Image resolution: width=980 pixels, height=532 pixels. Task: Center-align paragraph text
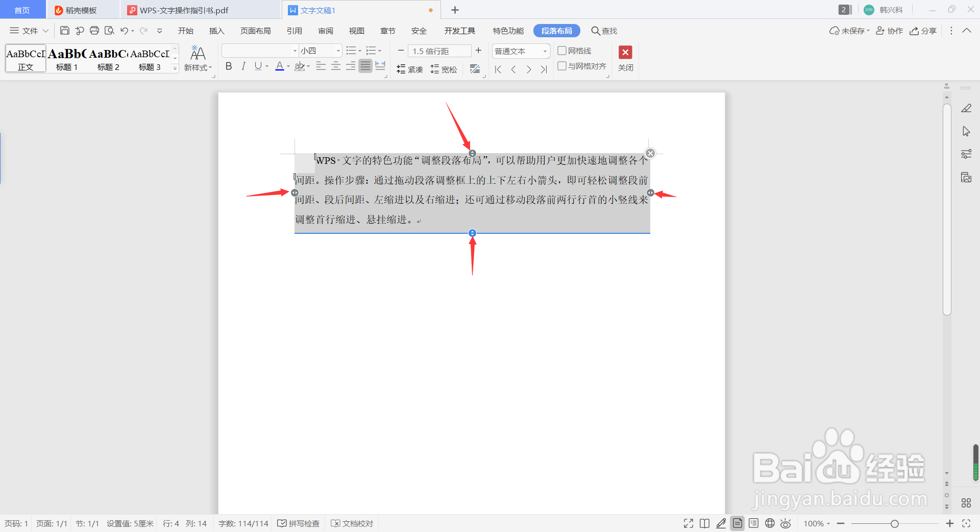[x=336, y=66]
